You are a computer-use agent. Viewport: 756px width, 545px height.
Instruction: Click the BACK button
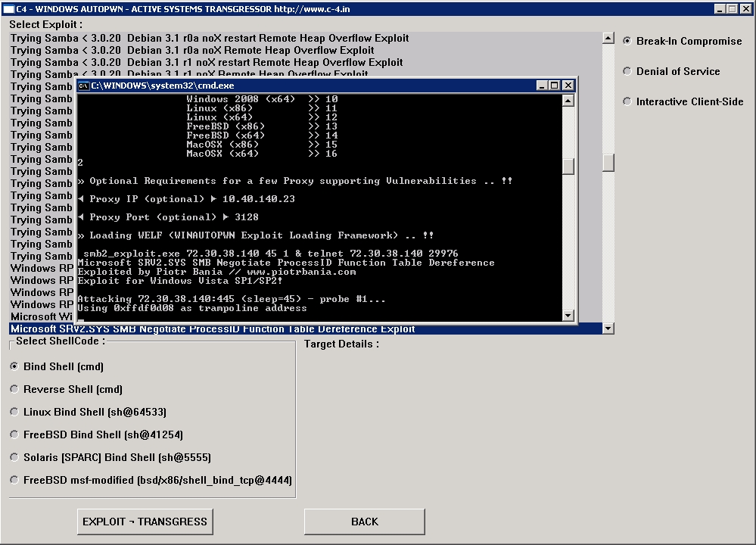[365, 522]
